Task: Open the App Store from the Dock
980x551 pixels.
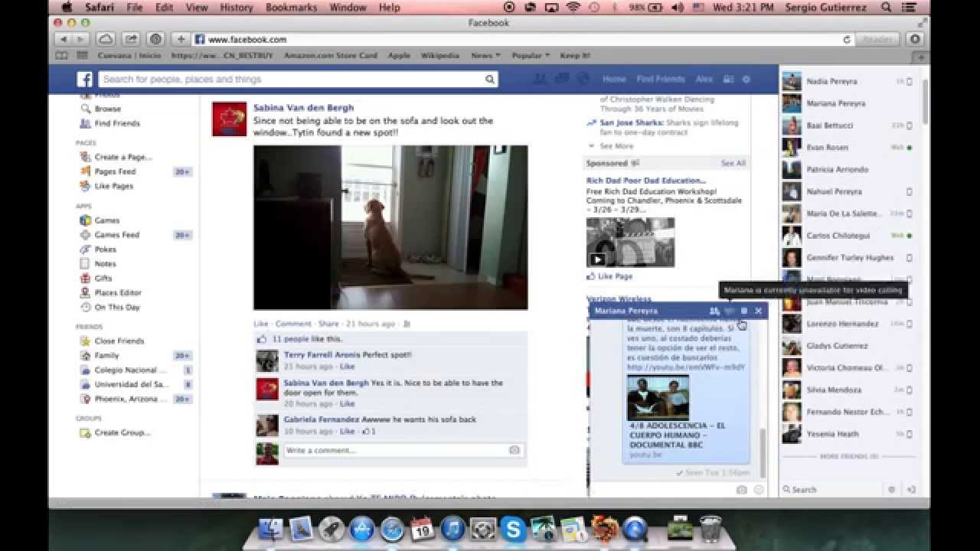Action: tap(362, 529)
